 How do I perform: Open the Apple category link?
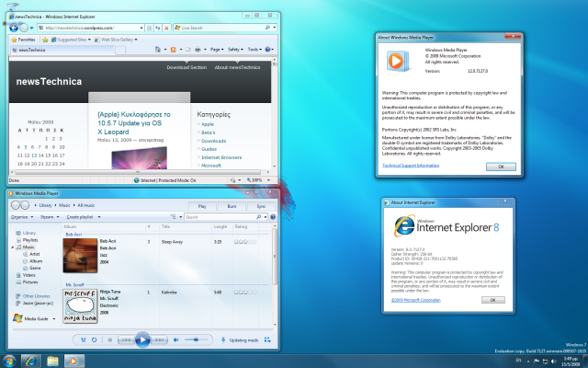208,124
